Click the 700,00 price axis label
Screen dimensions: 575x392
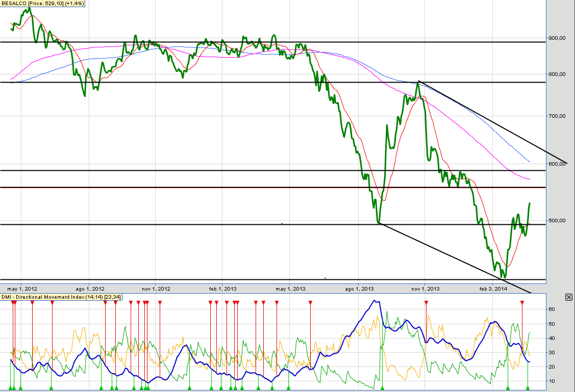(557, 116)
